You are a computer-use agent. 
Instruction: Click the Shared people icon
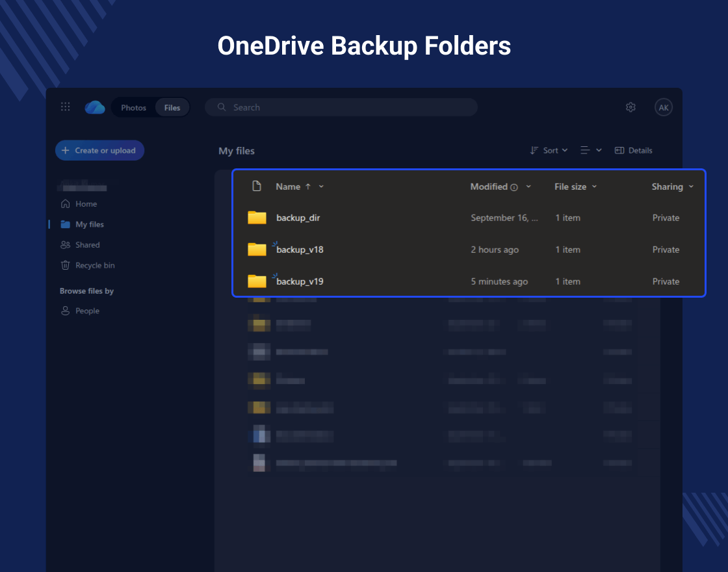tap(66, 244)
